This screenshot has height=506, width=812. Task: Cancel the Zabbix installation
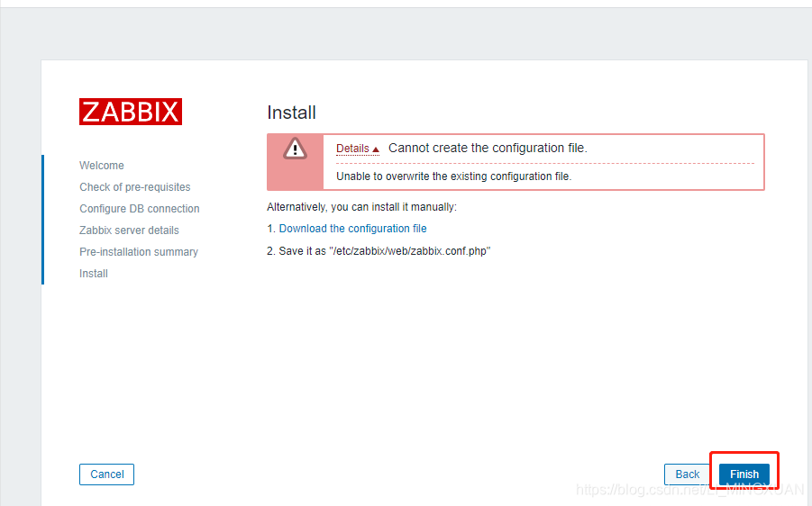[x=106, y=474]
